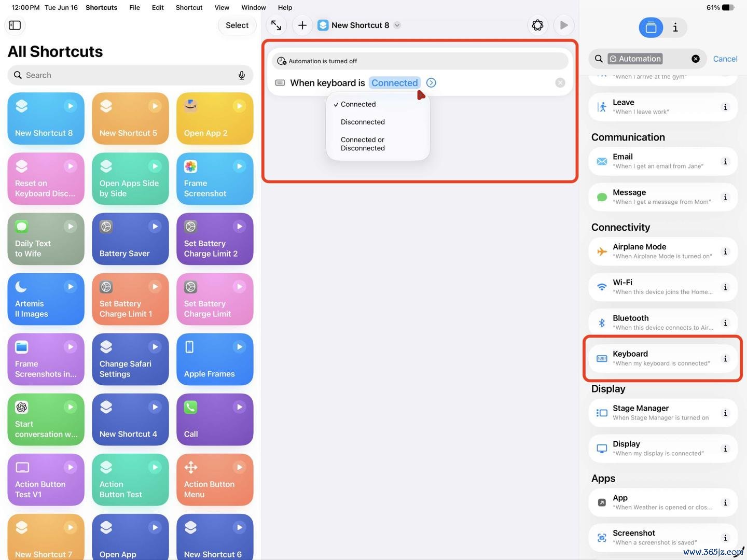This screenshot has height=560, width=747.
Task: Open the Set Battery Charge Limit 2 card
Action: pyautogui.click(x=215, y=239)
